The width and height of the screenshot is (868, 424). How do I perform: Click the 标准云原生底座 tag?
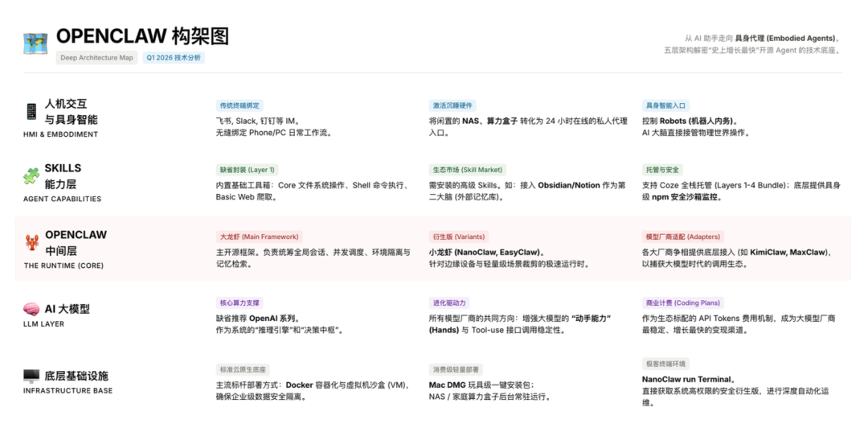243,369
